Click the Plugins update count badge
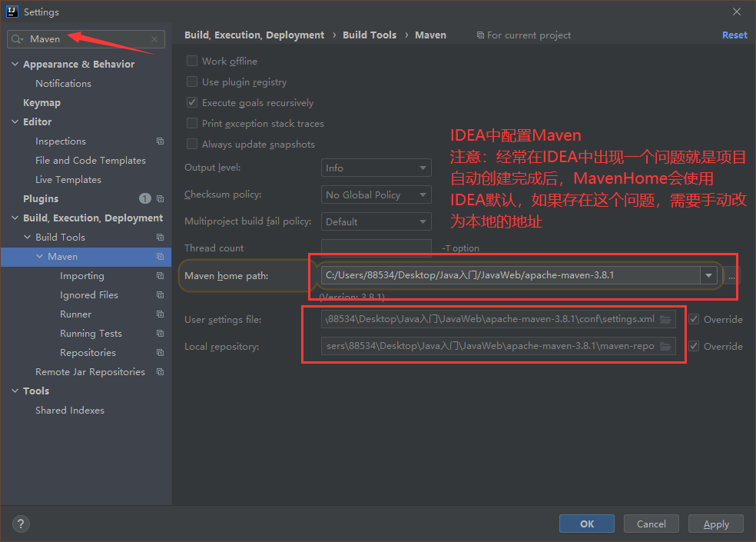The height and width of the screenshot is (542, 756). pyautogui.click(x=145, y=198)
